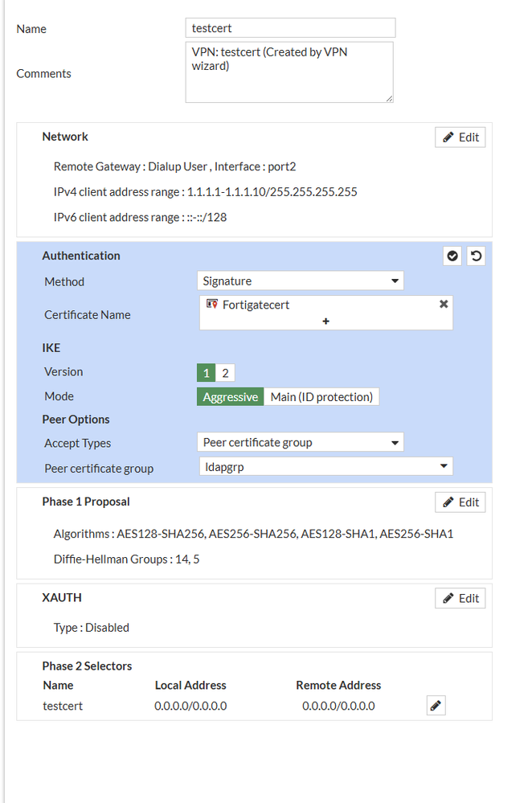Expand the Accept Types dropdown

tap(301, 443)
